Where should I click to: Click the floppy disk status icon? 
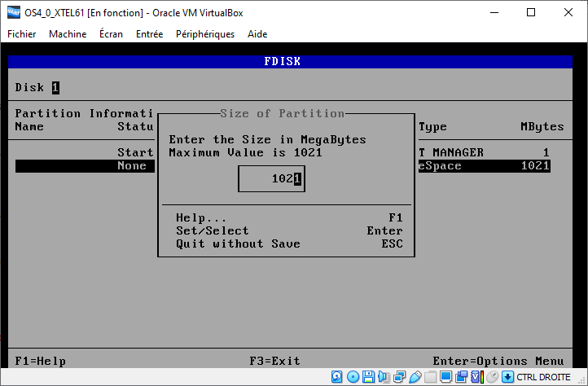368,377
